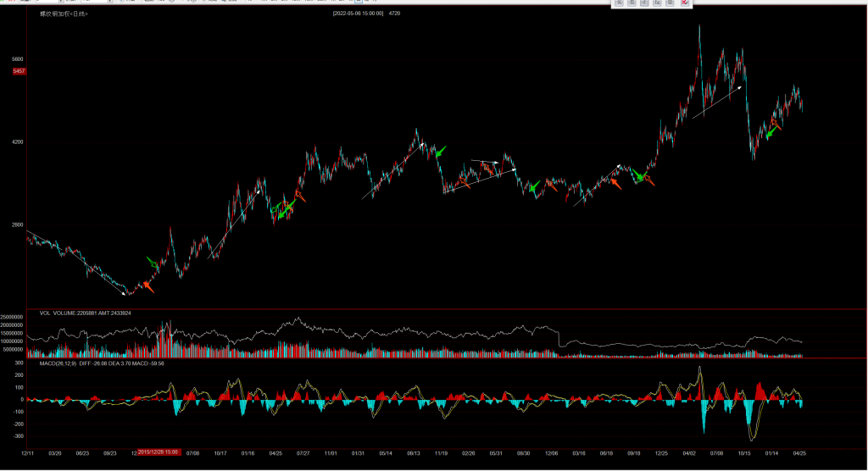Viewport: 868px width, 471px height.
Task: Click the chart title 螺纹钢加权<日线>
Action: [64, 14]
